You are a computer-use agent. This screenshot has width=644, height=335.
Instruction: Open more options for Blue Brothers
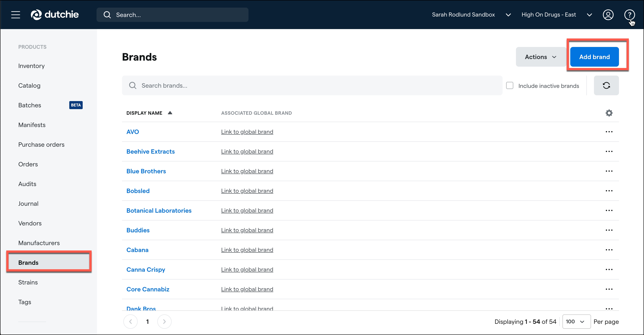point(609,171)
